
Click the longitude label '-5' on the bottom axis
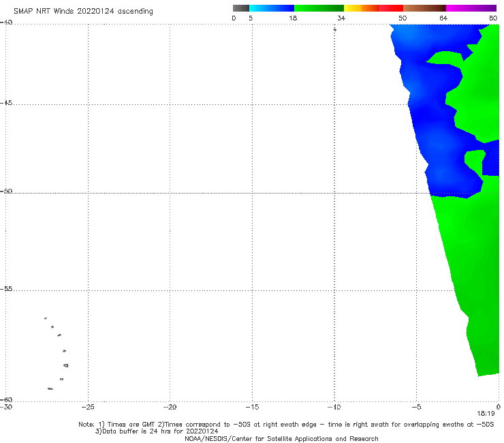[416, 407]
